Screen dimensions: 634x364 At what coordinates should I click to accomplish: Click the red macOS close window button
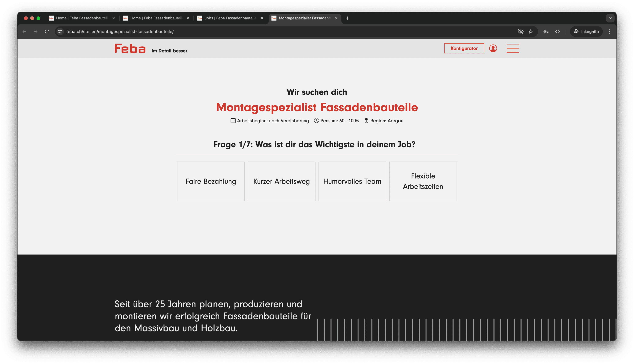point(26,18)
